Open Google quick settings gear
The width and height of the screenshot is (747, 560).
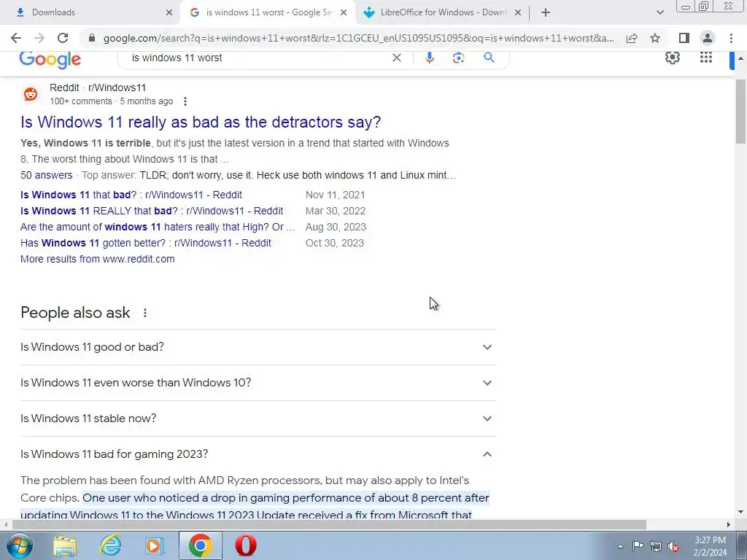pos(672,58)
